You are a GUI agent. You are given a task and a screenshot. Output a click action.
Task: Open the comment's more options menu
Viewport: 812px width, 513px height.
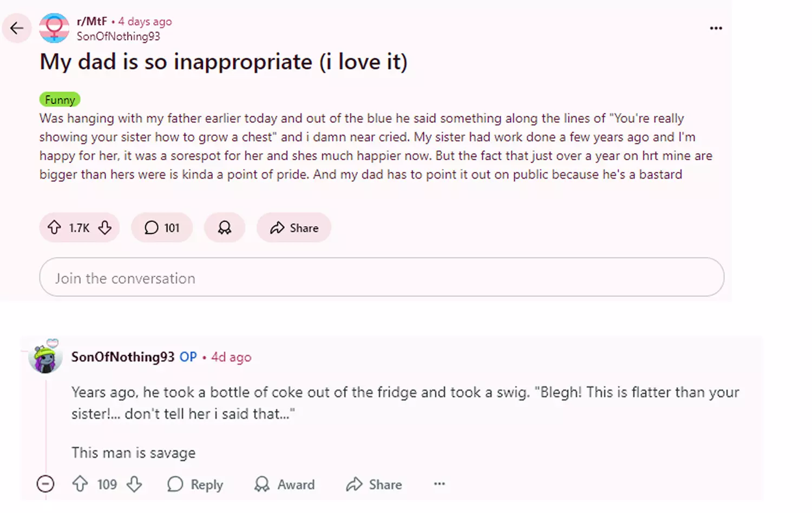(x=440, y=484)
